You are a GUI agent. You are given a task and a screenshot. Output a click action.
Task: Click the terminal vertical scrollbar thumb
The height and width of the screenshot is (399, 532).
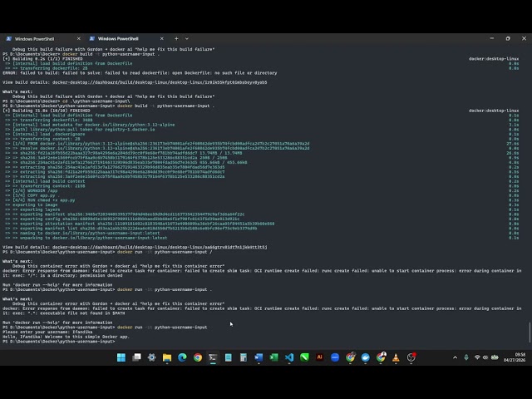[x=530, y=332]
